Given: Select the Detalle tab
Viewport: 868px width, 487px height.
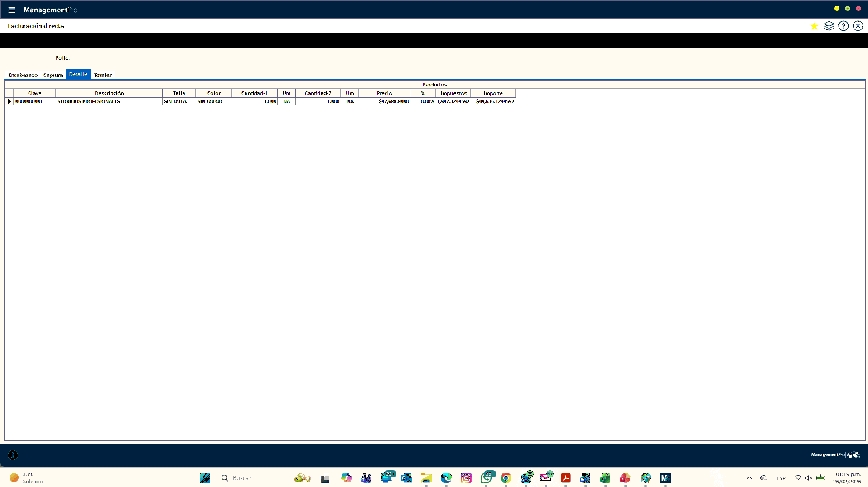Looking at the screenshot, I should (x=78, y=75).
